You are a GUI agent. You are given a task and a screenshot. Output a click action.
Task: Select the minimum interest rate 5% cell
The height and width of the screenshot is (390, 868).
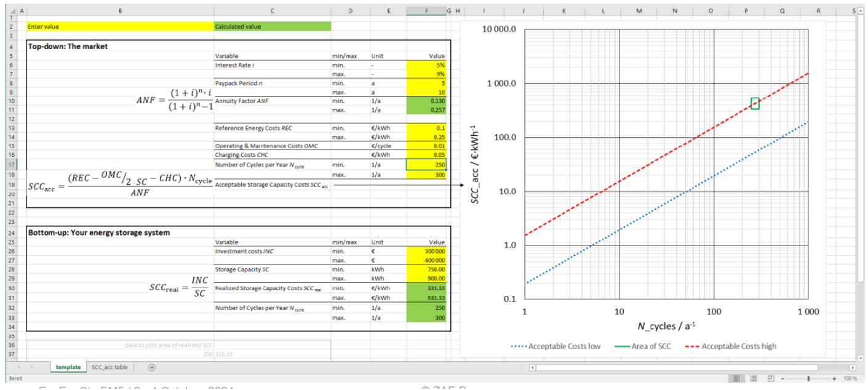426,65
